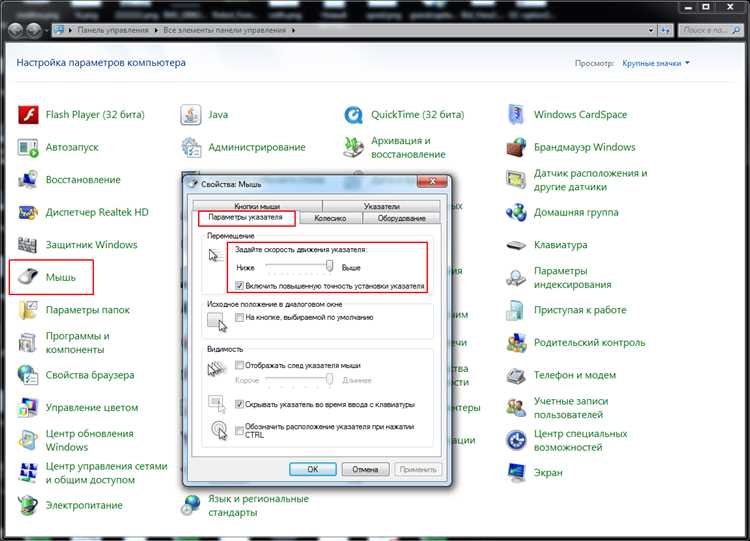Open the Автозапуск icon
The image size is (750, 541).
pyautogui.click(x=28, y=147)
